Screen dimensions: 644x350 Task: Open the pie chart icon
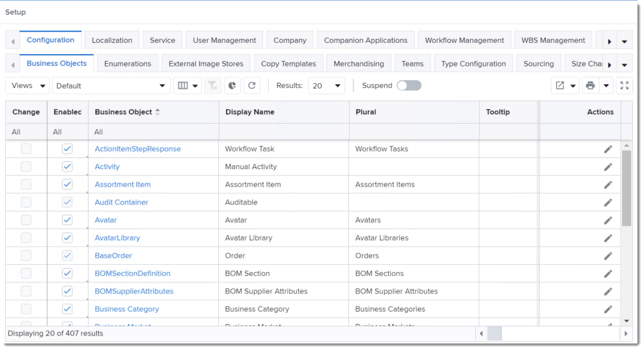tap(232, 86)
